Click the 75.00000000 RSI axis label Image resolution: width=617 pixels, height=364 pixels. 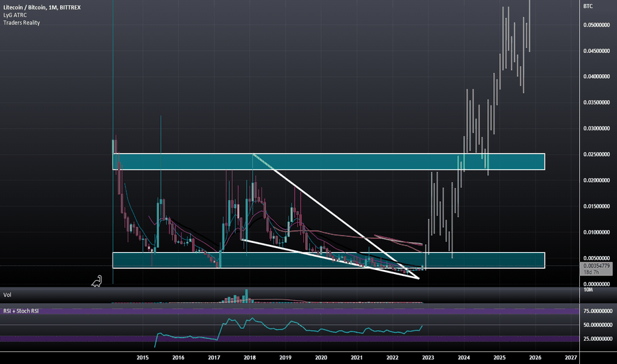point(598,311)
